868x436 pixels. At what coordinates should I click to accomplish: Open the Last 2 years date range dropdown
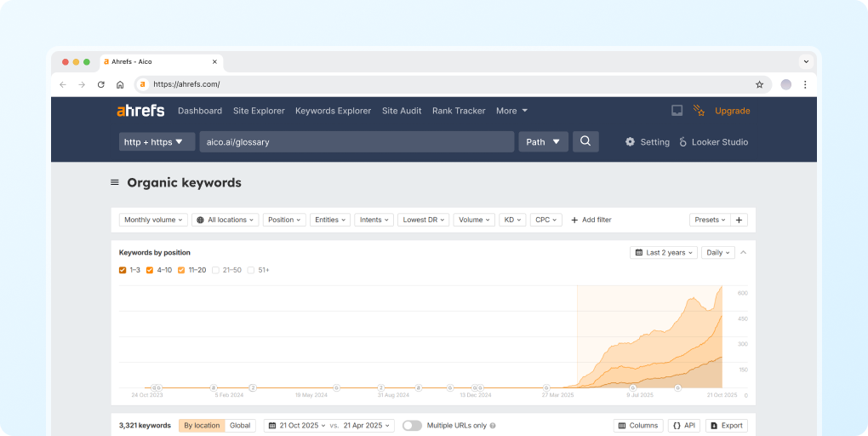(x=664, y=253)
